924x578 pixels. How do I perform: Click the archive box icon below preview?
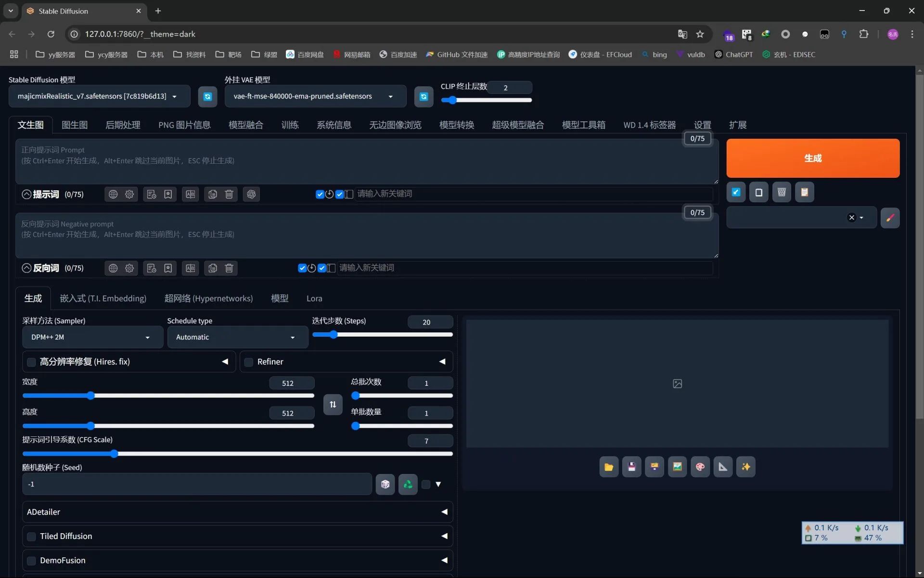tap(654, 467)
